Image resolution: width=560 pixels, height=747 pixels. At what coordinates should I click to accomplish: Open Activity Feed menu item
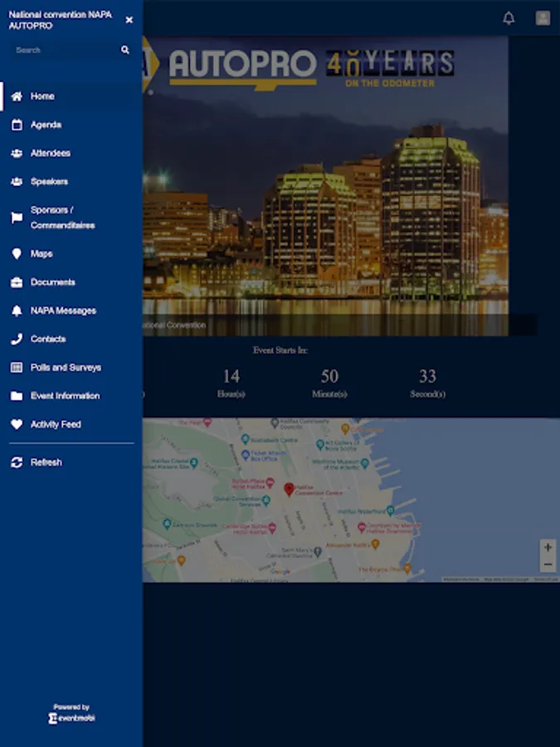[71, 424]
